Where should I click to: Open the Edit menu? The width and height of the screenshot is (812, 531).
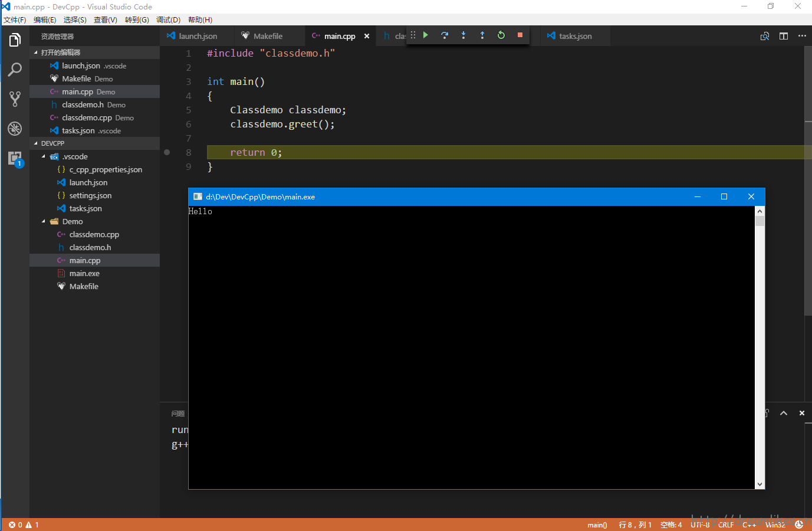pyautogui.click(x=45, y=20)
